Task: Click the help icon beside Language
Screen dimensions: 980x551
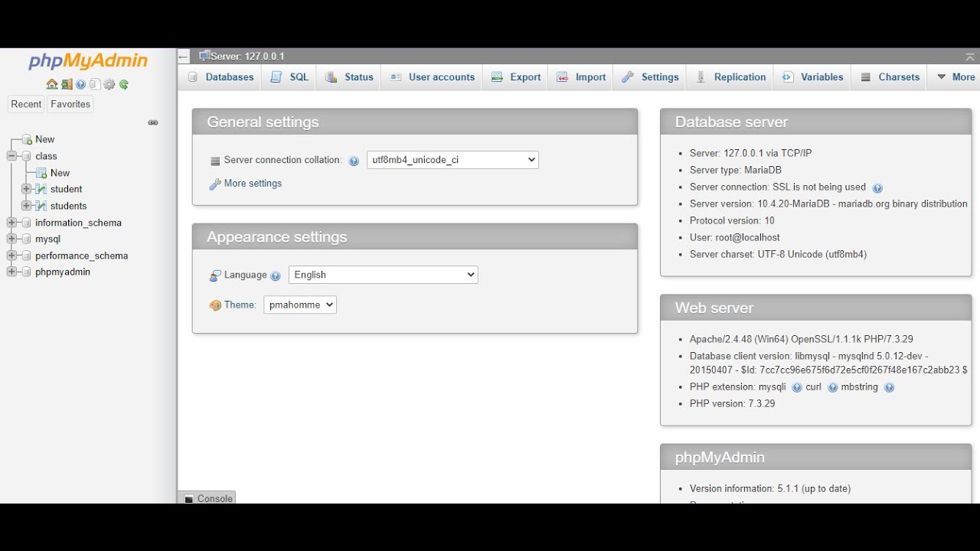Action: tap(276, 275)
